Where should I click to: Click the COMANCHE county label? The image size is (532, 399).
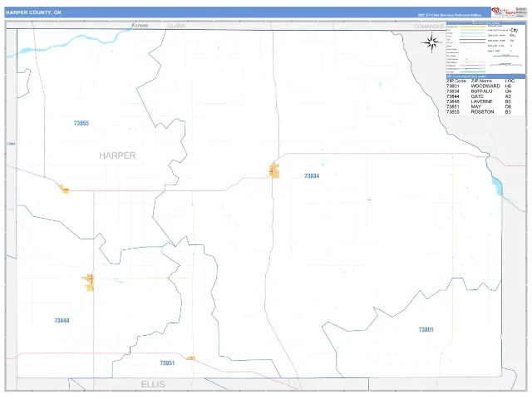tap(429, 26)
